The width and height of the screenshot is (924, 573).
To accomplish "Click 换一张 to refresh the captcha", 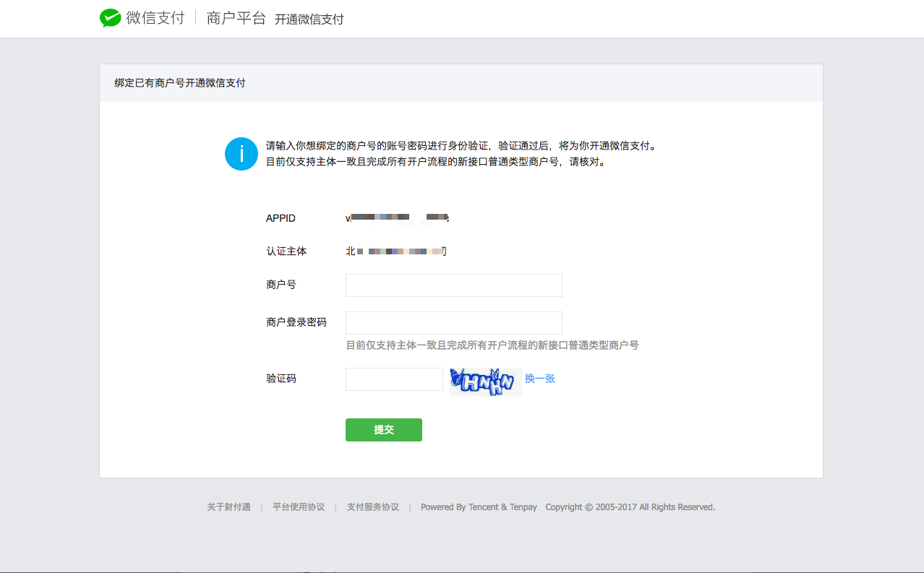I will tap(540, 379).
